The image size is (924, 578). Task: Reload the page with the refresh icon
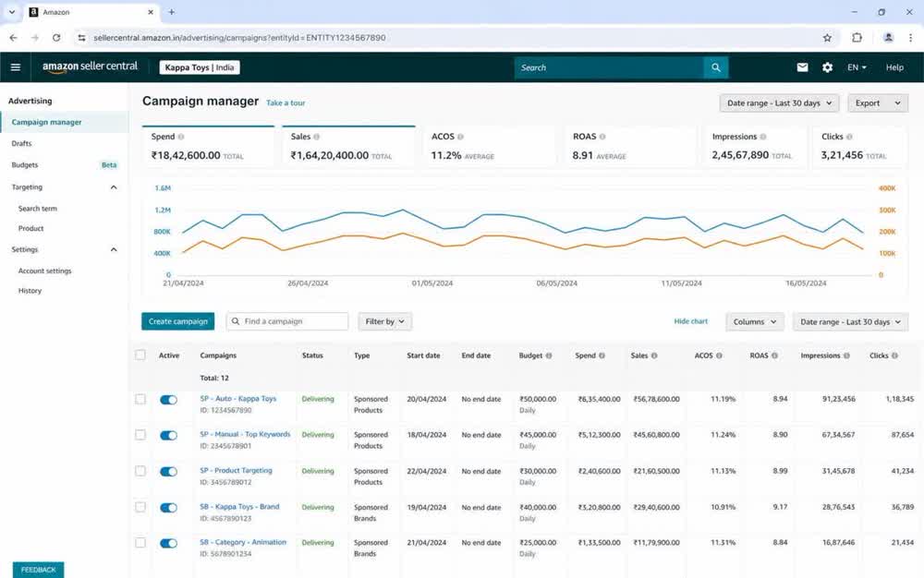pyautogui.click(x=56, y=38)
